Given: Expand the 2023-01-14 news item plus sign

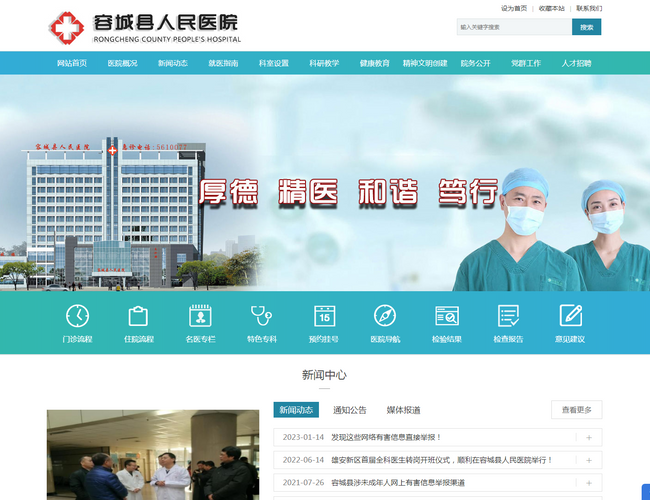Looking at the screenshot, I should tap(589, 437).
